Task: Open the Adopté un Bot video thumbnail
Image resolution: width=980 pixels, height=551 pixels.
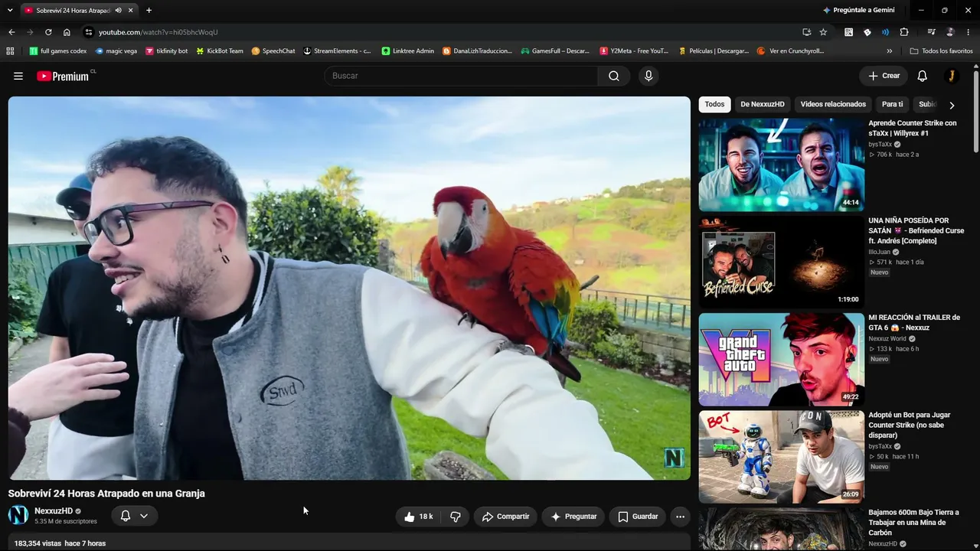Action: [x=782, y=457]
